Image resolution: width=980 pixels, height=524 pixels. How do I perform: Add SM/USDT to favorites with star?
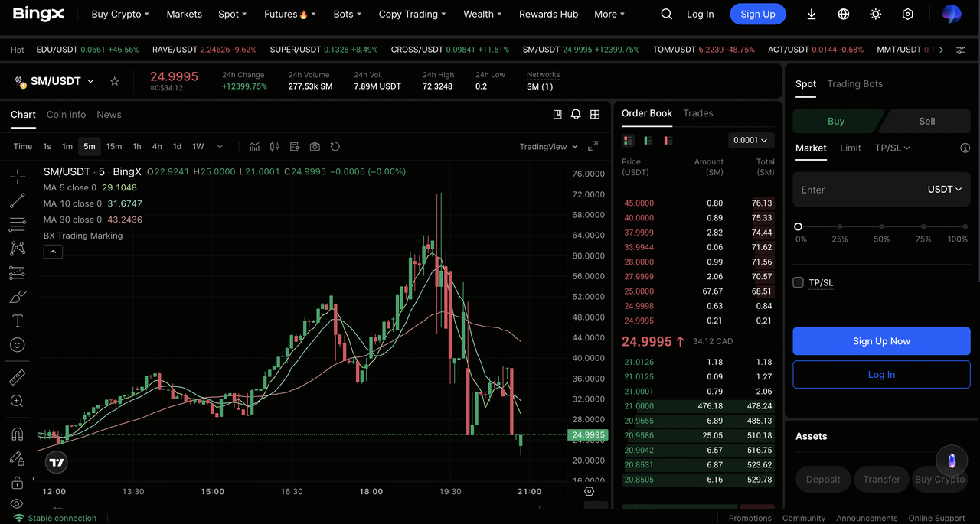pyautogui.click(x=115, y=81)
